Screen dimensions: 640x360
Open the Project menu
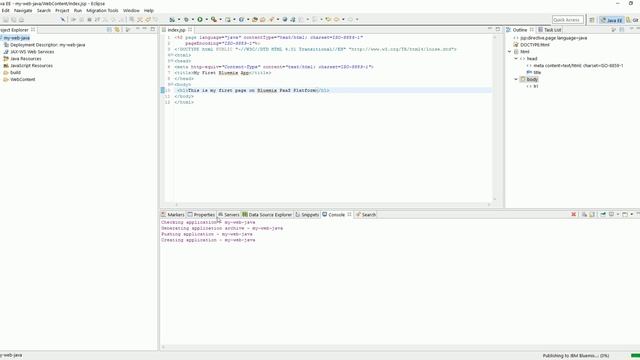click(62, 11)
